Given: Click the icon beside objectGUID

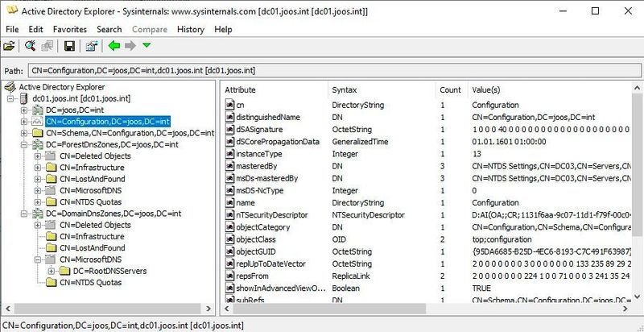Looking at the screenshot, I should click(229, 251).
